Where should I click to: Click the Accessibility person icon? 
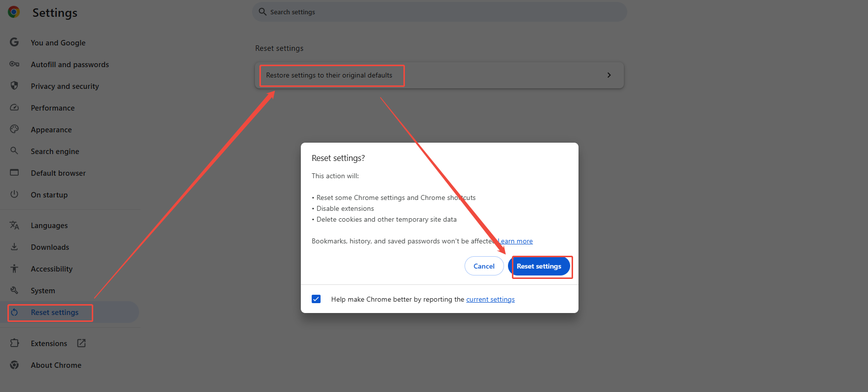point(14,269)
